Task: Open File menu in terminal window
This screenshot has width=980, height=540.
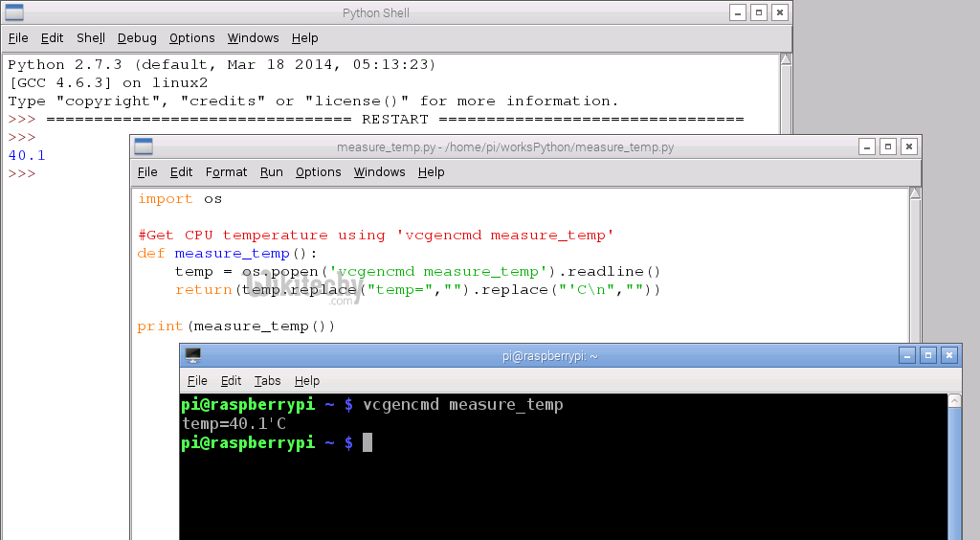Action: pyautogui.click(x=197, y=381)
